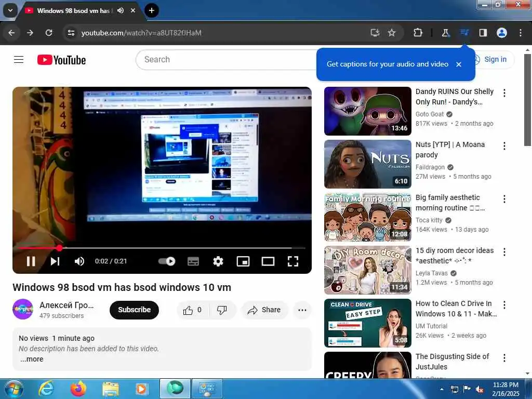This screenshot has width=532, height=399.
Task: Launch Internet Explorer from taskbar
Action: click(46, 389)
